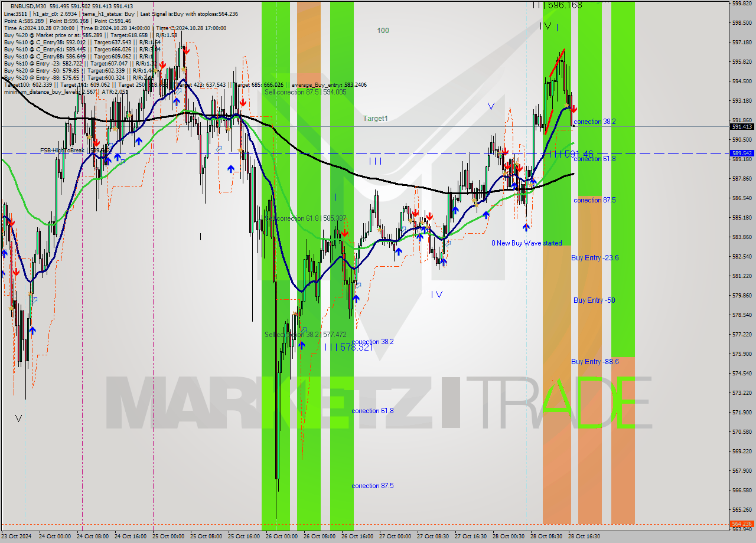Click the 'Buy Entry -50' label

(x=594, y=300)
